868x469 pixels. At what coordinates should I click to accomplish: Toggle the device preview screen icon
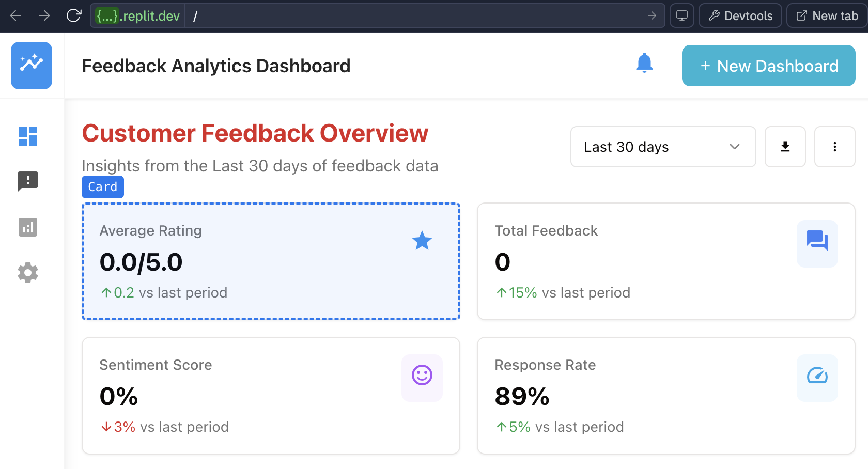681,15
